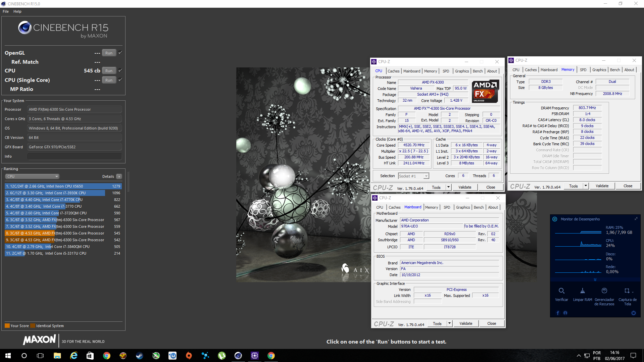Open File Explorer from the taskbar
Screen dimensions: 644x362
pos(57,356)
